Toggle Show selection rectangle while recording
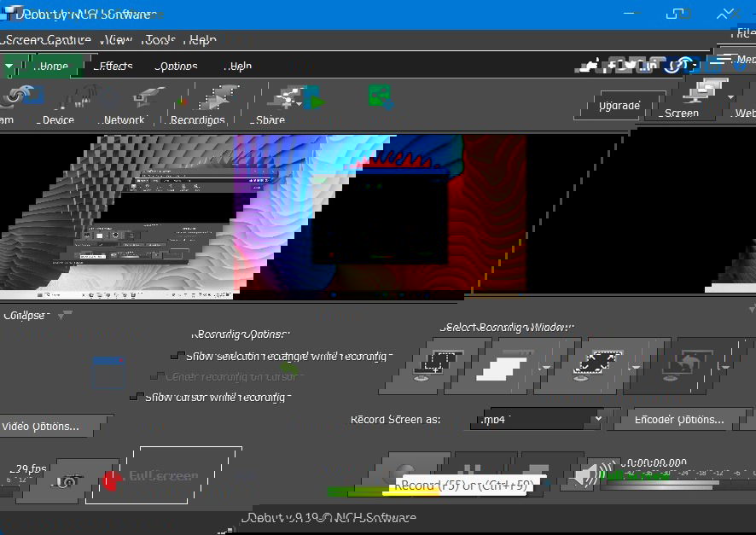 click(x=284, y=357)
